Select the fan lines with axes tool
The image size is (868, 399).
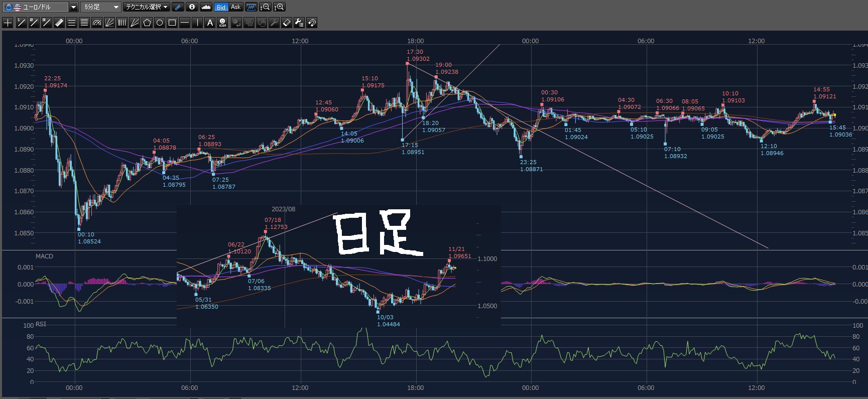(x=109, y=23)
